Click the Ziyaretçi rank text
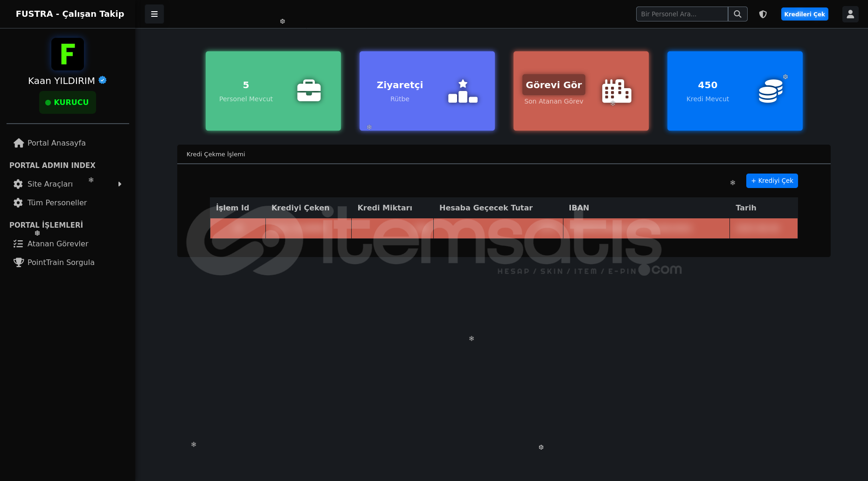Viewport: 868px width, 481px height. (x=400, y=85)
